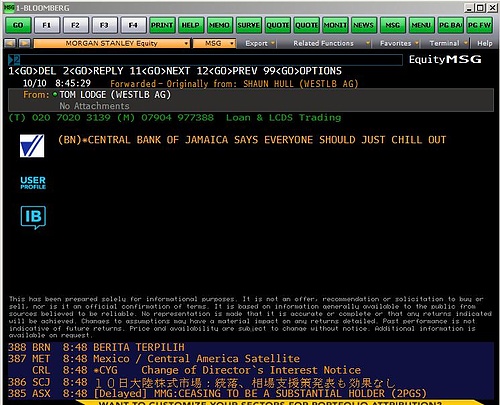Click the green GO button
Screen dimensions: 500x405
point(18,25)
